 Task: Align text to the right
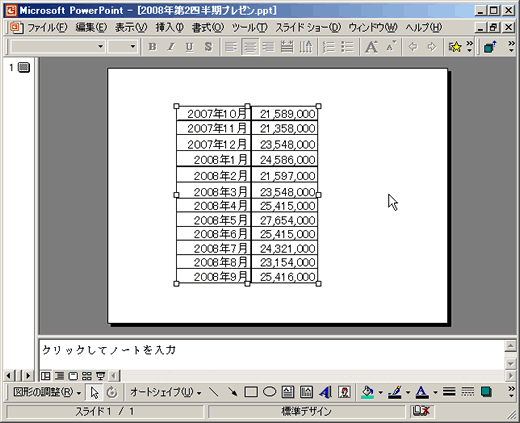(x=268, y=47)
